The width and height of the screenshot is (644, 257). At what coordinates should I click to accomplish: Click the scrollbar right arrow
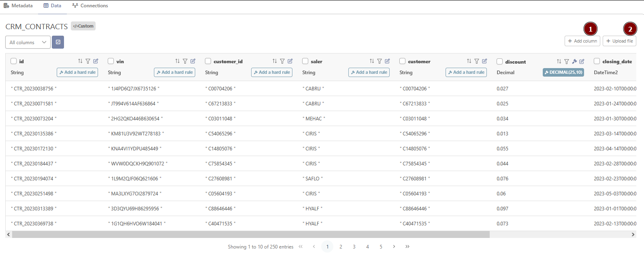(x=633, y=234)
